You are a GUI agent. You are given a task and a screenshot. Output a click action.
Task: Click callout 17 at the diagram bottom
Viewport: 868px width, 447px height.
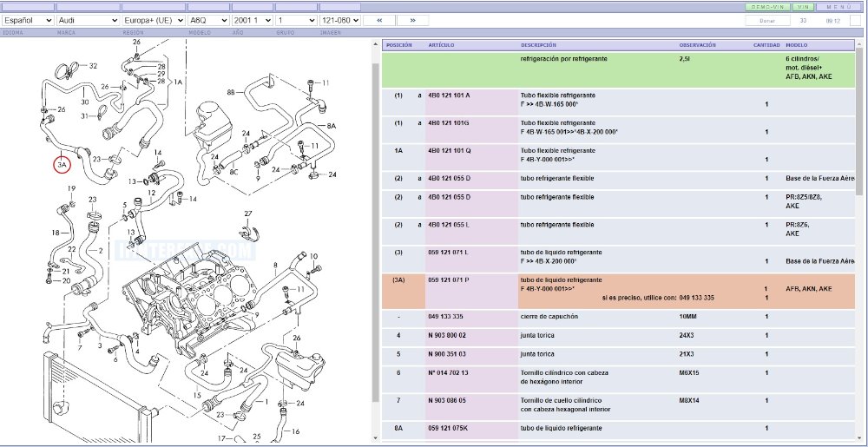(221, 438)
